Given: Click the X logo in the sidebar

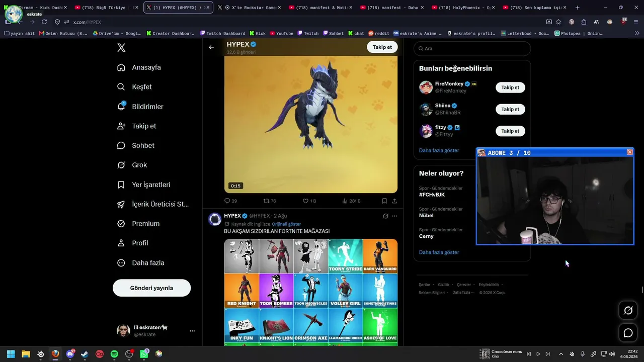Looking at the screenshot, I should [121, 48].
